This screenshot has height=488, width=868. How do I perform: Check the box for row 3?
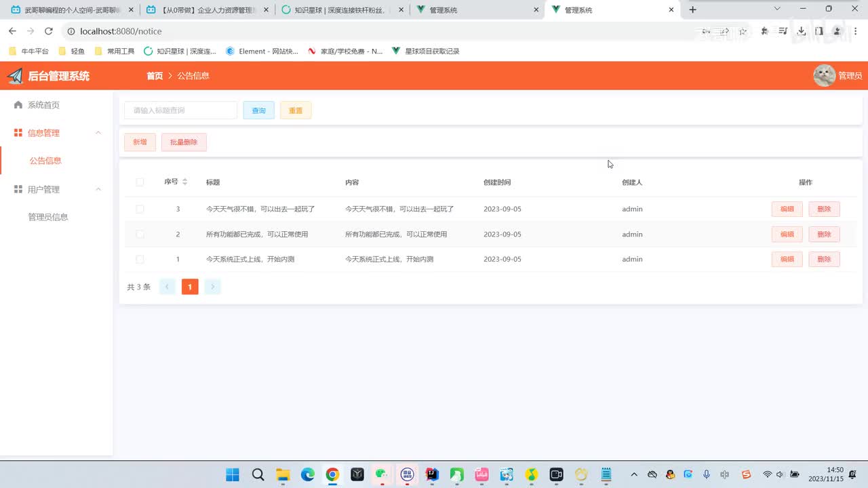pos(140,209)
